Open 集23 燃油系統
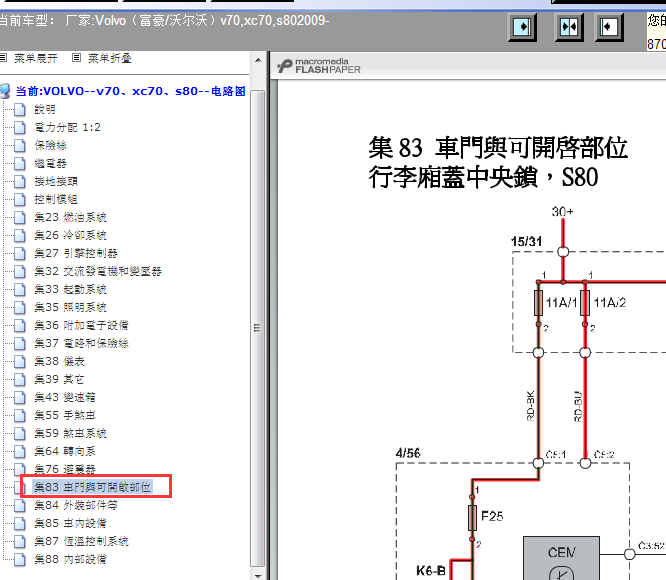Screen dimensions: 666x580 [x=71, y=217]
